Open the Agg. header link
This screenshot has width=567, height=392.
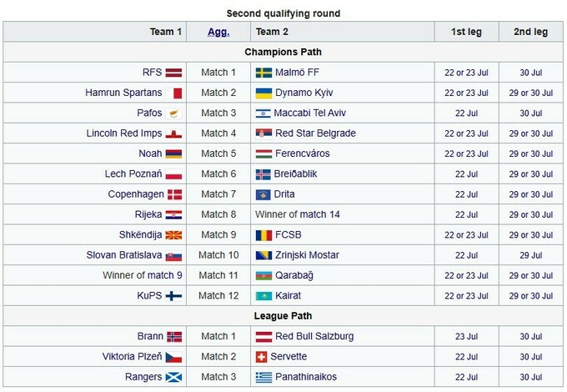218,32
